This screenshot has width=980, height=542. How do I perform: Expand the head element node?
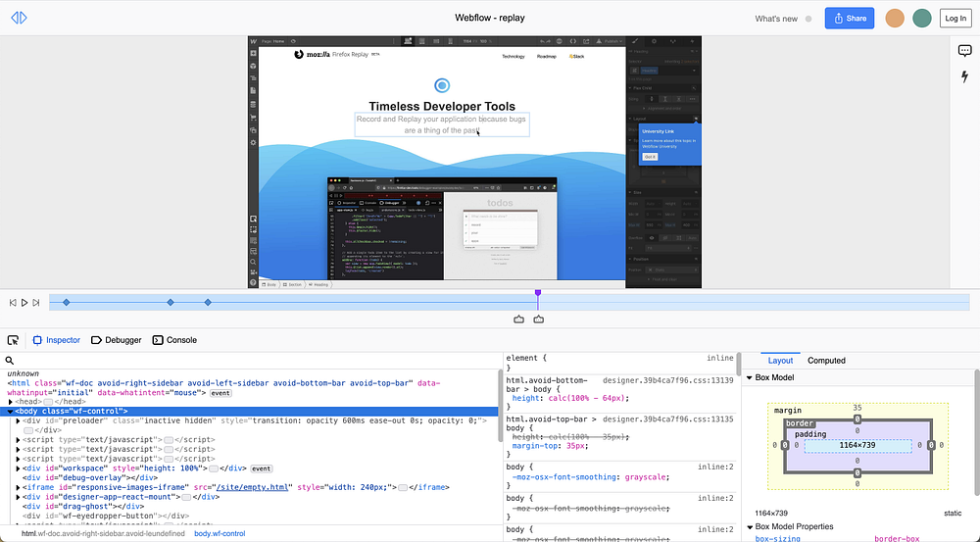11,402
